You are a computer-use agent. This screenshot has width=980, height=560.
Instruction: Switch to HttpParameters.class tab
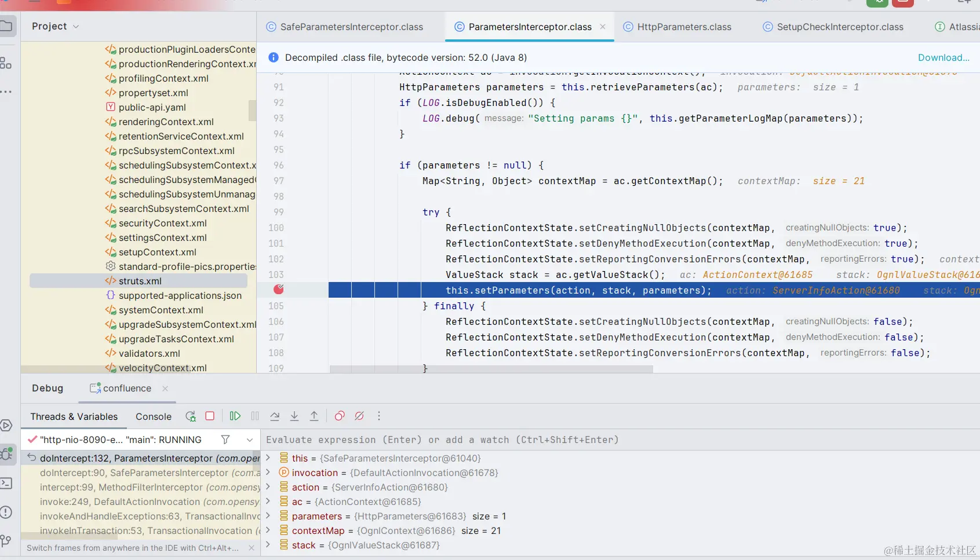(677, 27)
